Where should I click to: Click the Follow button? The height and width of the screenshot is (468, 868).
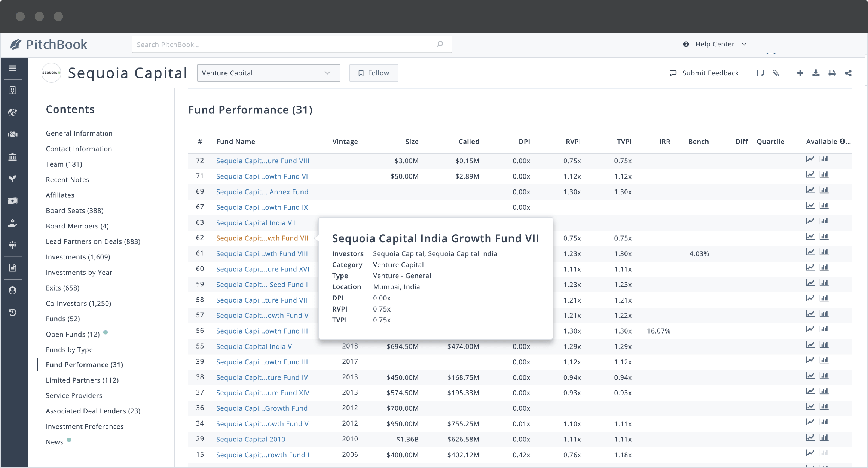(374, 73)
